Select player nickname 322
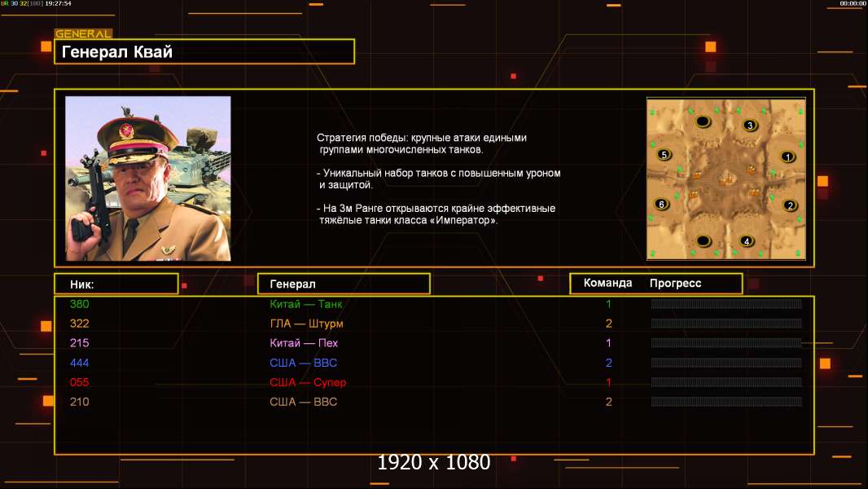Screen dimensions: 868x489 (x=79, y=324)
